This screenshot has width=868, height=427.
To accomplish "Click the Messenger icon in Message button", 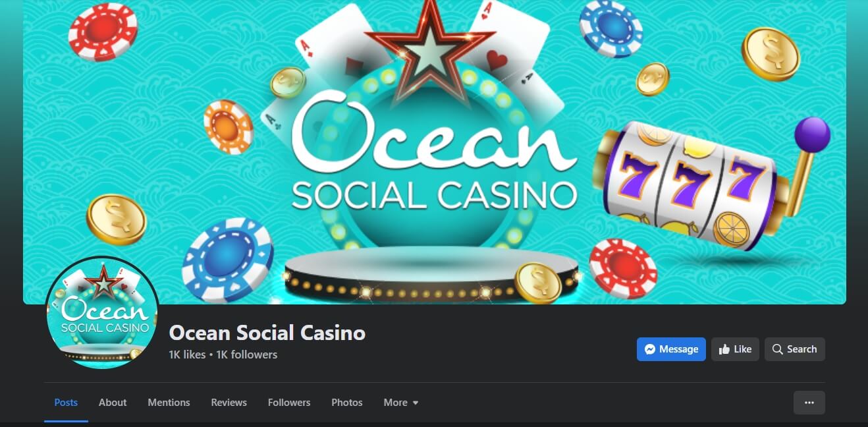I will [650, 349].
